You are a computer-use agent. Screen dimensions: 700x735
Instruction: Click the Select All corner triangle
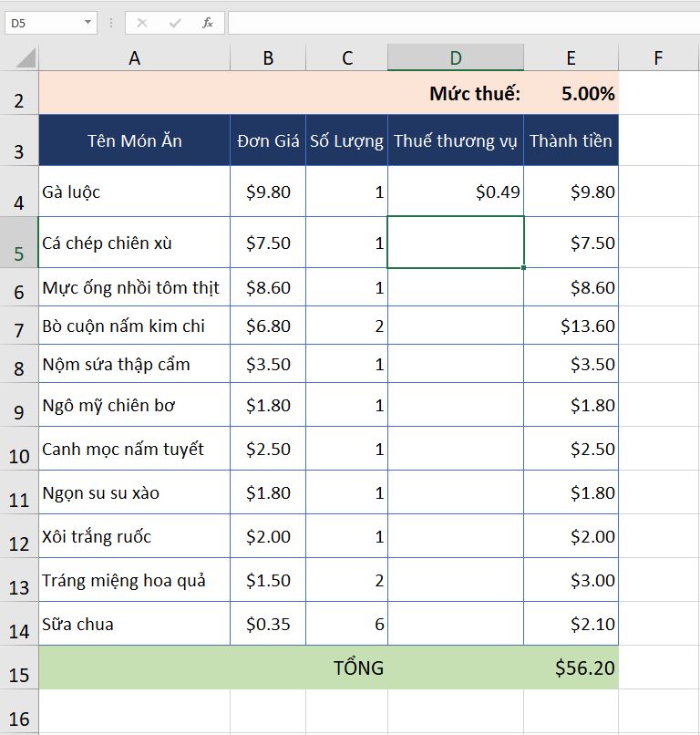26,58
